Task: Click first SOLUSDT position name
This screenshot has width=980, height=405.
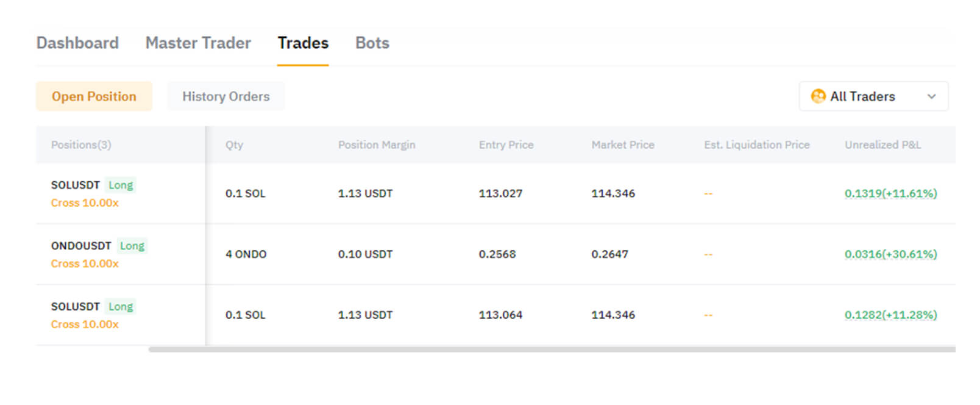Action: pos(75,185)
